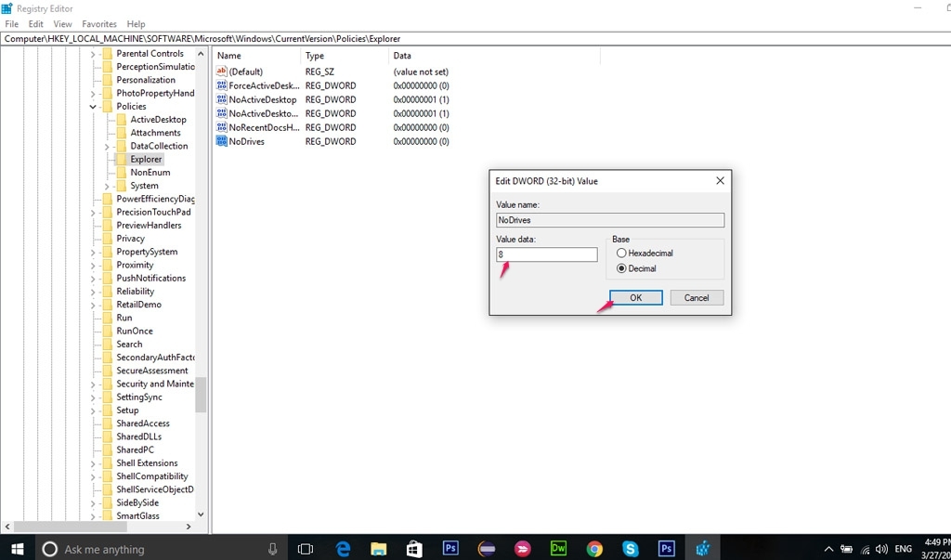The image size is (951, 560).
Task: Open the File menu
Action: 11,24
